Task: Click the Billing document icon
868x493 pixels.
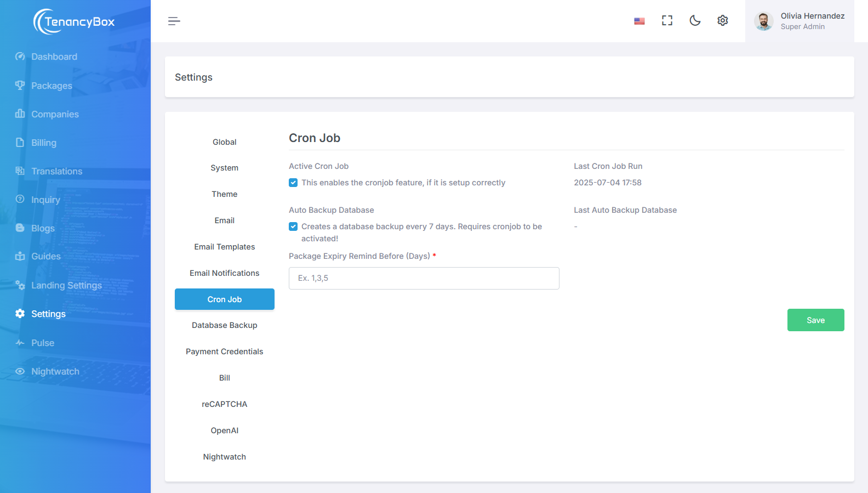Action: click(20, 142)
